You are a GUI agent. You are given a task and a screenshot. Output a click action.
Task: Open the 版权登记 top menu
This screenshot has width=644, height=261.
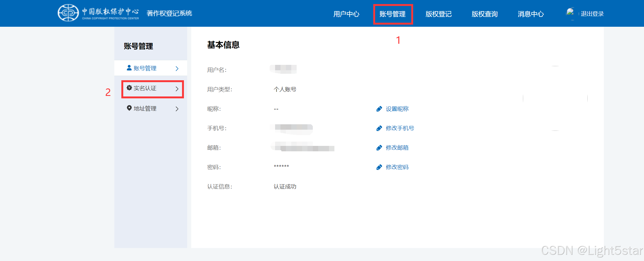(x=439, y=14)
